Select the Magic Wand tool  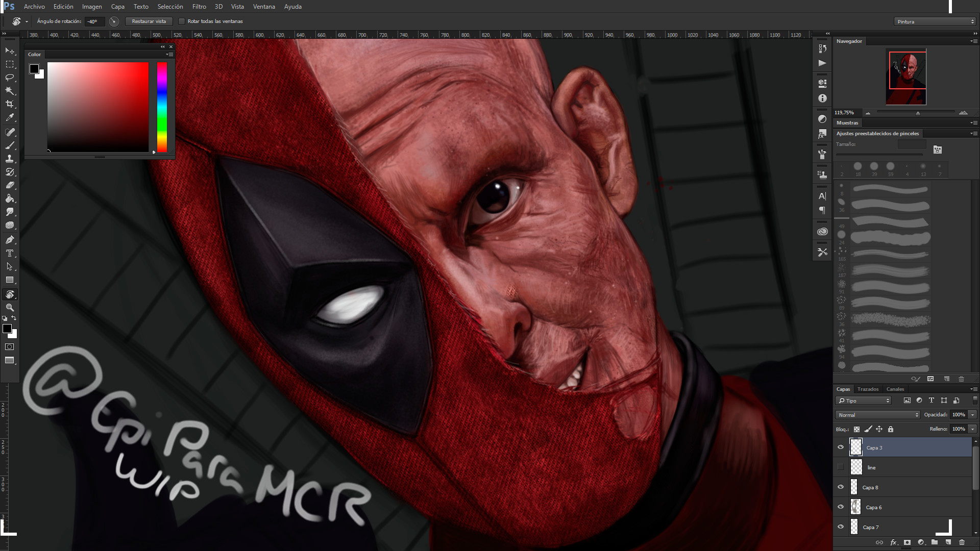pos(10,91)
